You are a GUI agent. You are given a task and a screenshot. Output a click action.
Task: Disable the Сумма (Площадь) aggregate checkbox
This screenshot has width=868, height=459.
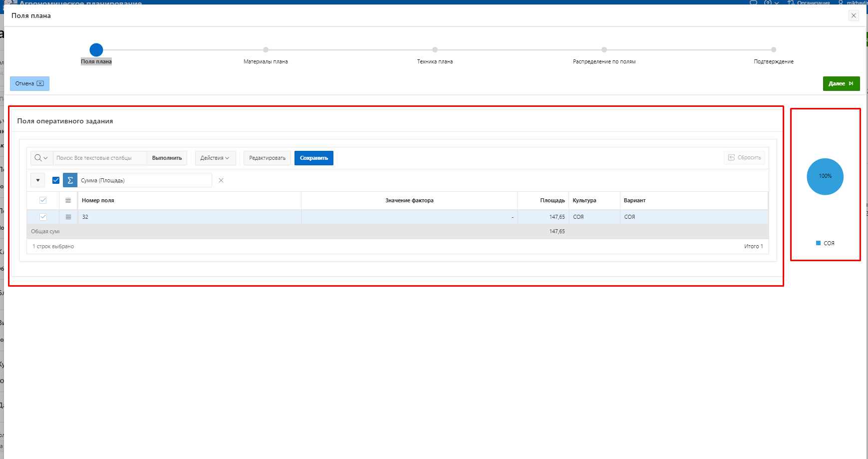[x=56, y=180]
